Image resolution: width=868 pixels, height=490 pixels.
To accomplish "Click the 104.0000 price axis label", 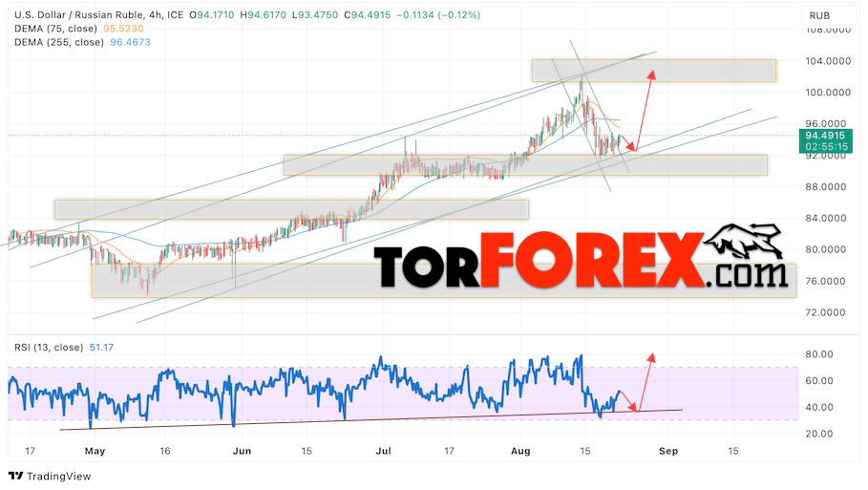I will point(828,61).
